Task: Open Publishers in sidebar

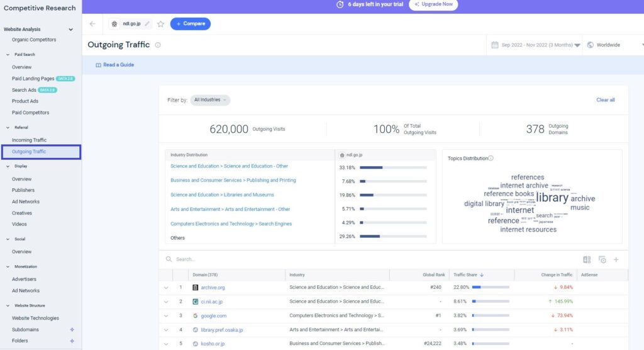Action: pos(23,191)
